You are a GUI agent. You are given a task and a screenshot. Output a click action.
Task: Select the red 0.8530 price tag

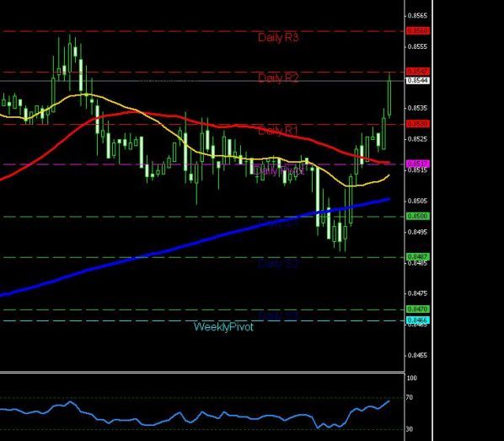[418, 124]
